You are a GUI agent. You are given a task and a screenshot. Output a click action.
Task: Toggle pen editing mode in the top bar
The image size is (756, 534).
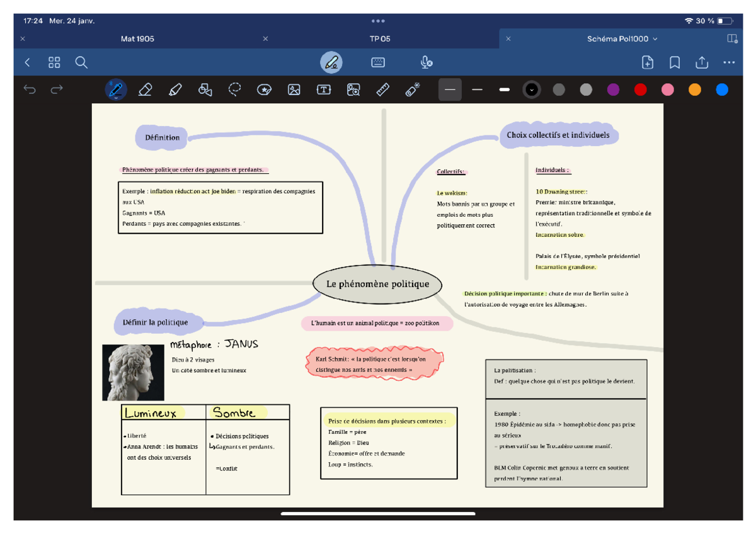[x=331, y=62]
